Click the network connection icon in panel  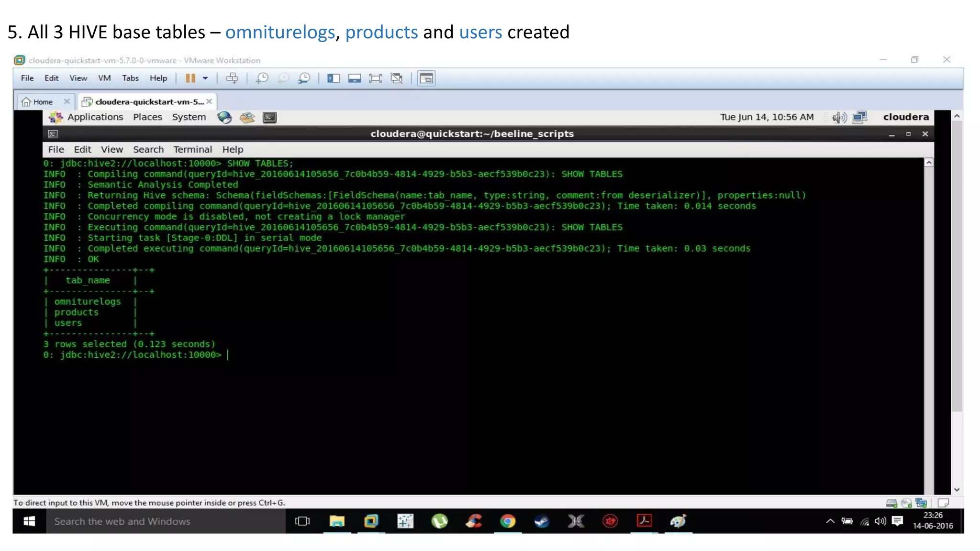click(860, 117)
